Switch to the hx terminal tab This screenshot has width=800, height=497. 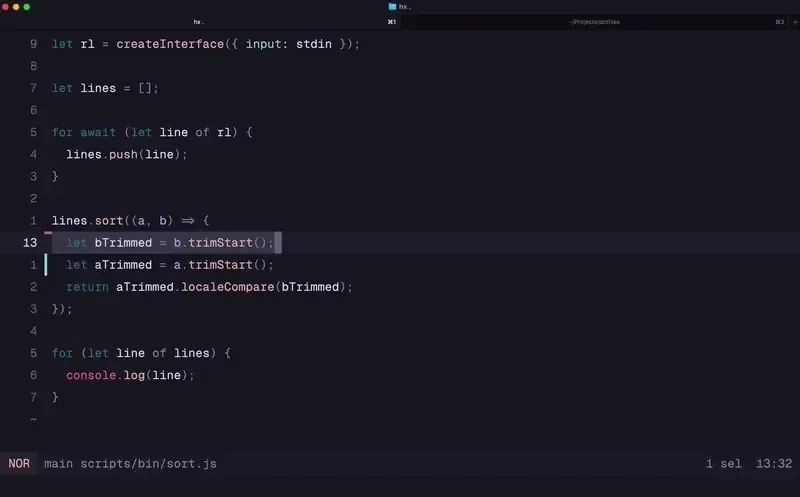(x=198, y=21)
